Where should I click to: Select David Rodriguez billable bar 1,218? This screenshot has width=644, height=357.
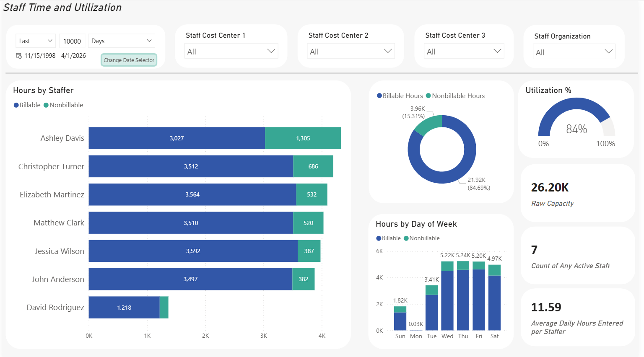point(124,308)
